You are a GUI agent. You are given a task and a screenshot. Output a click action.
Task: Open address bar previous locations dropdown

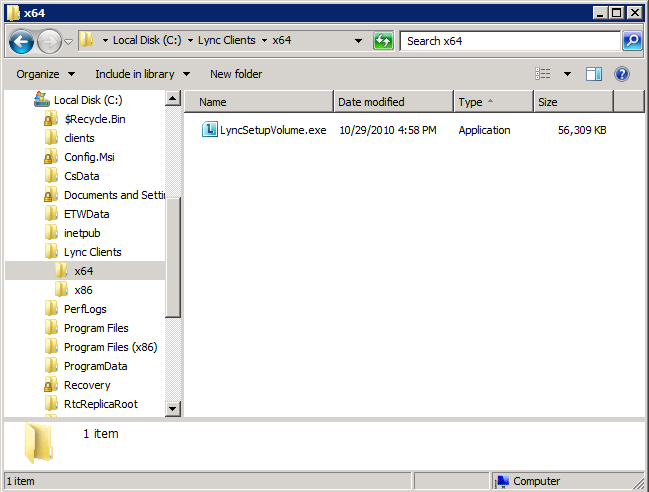(x=358, y=41)
